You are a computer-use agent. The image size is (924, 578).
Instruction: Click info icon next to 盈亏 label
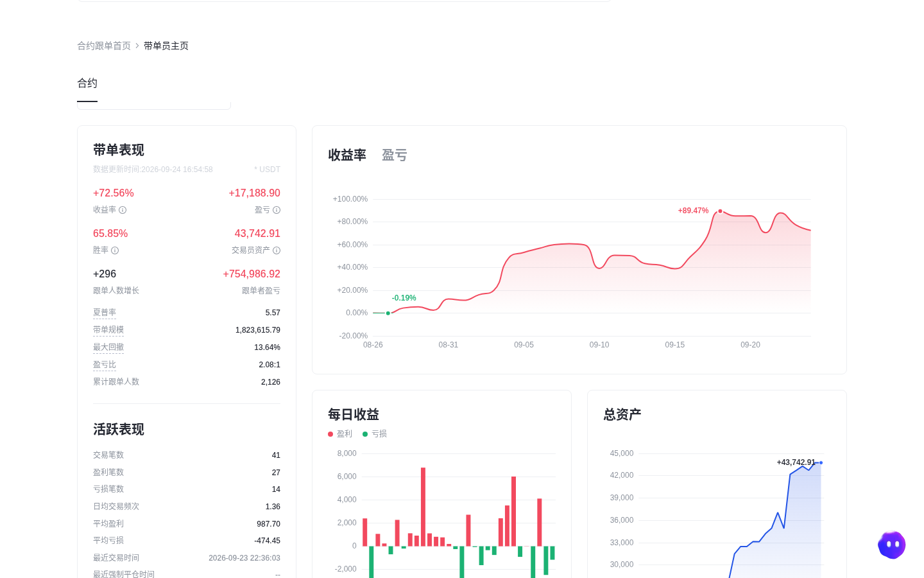point(277,210)
